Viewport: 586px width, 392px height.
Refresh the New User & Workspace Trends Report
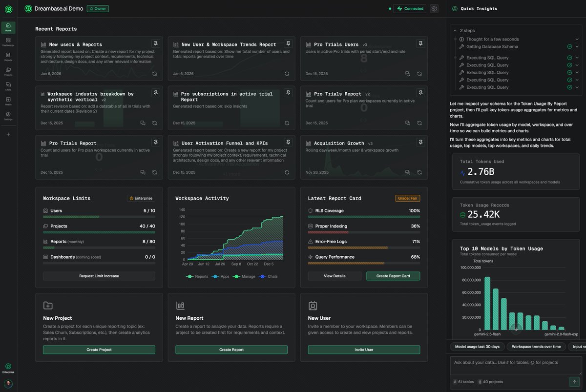287,74
